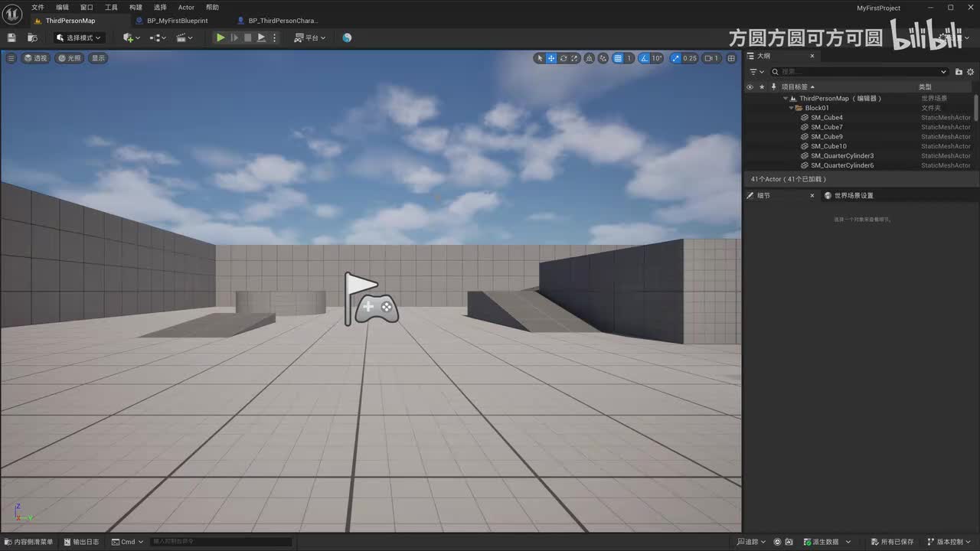Focus the Outliner search field
Screen dimensions: 980x551
[x=859, y=72]
